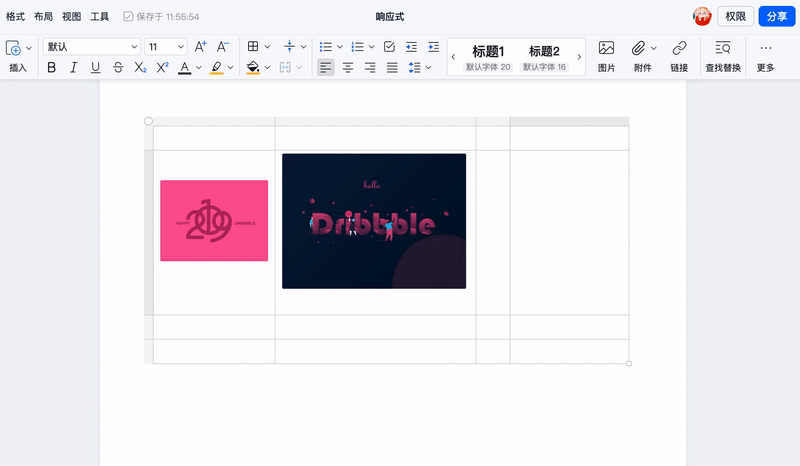
Task: Apply the 标题2 heading style
Action: pyautogui.click(x=544, y=57)
